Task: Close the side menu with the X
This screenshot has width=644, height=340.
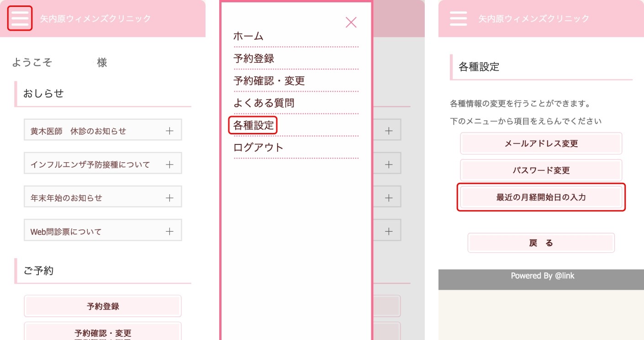Action: point(351,22)
